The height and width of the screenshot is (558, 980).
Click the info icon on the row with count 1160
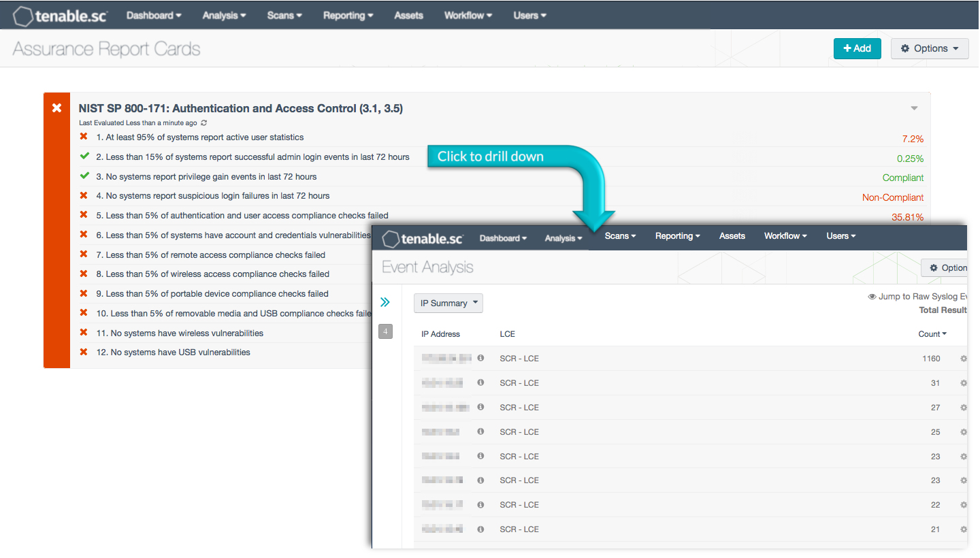(x=480, y=358)
